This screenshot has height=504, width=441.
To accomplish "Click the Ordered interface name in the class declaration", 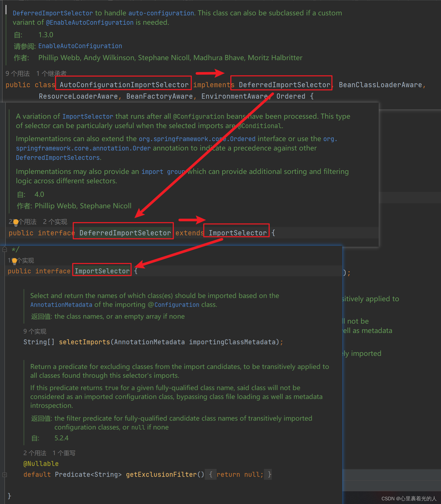I will (x=291, y=96).
